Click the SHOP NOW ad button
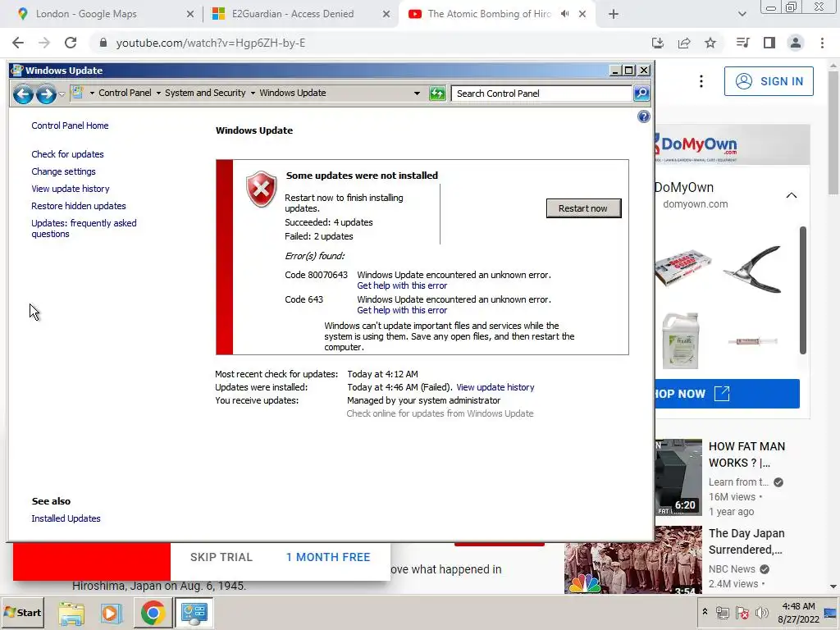Image resolution: width=840 pixels, height=630 pixels. (727, 394)
